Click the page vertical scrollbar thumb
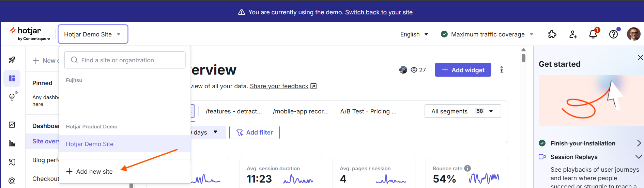 [x=523, y=58]
